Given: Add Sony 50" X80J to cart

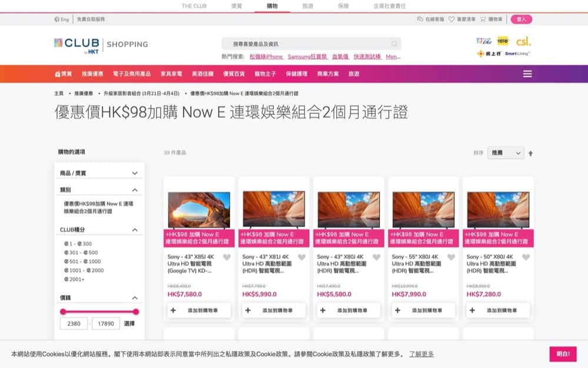Looking at the screenshot, I should coord(498,310).
